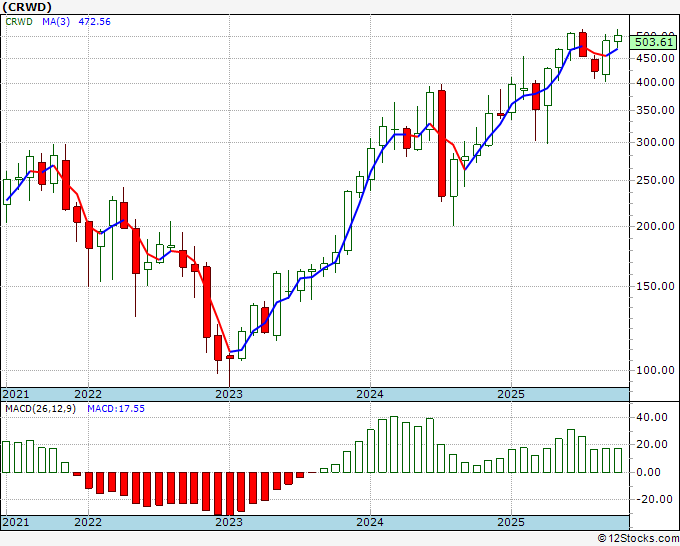Click the -20.00 MACD axis label

tap(652, 499)
